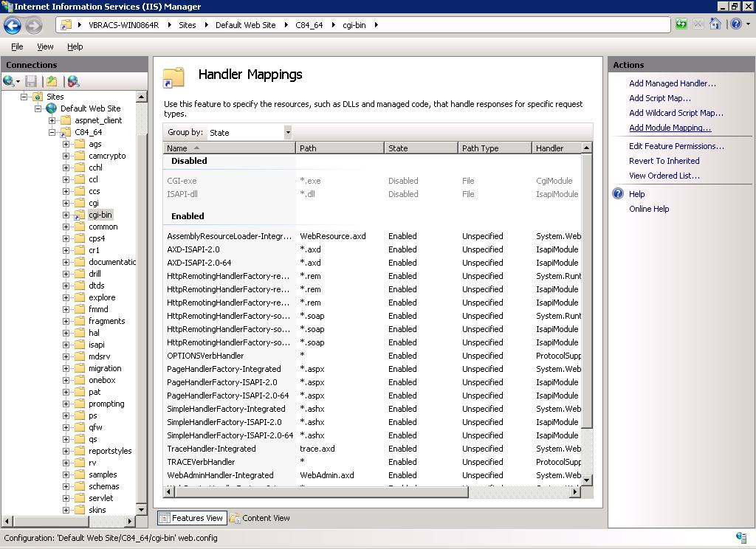Click the Back navigation arrow
The image size is (756, 549).
[13, 25]
